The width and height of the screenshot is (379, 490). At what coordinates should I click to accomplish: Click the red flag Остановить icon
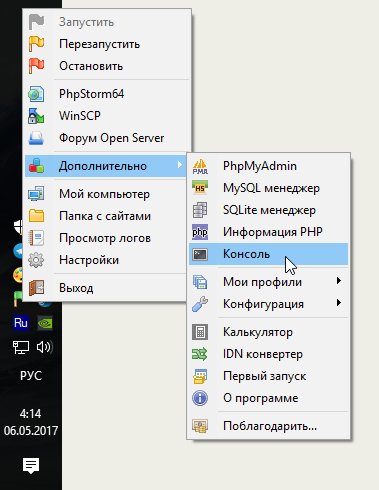click(x=36, y=66)
